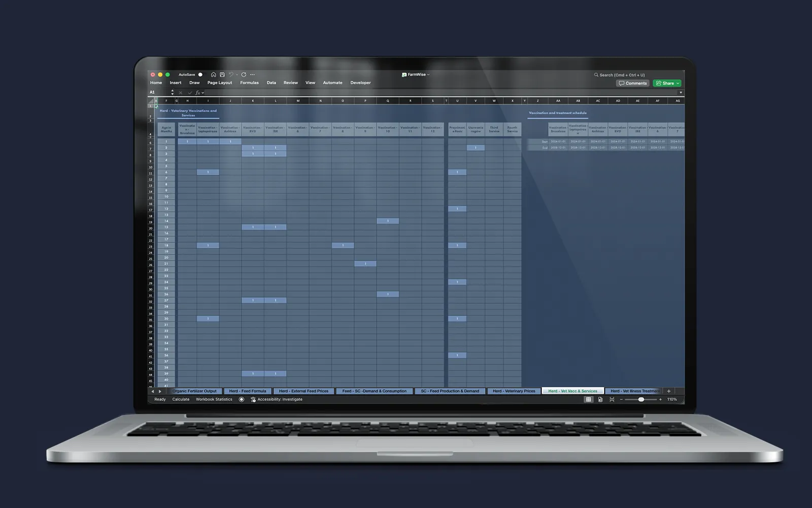The height and width of the screenshot is (508, 812).
Task: Open Herd - External Feed Prices sheet
Action: (x=303, y=391)
